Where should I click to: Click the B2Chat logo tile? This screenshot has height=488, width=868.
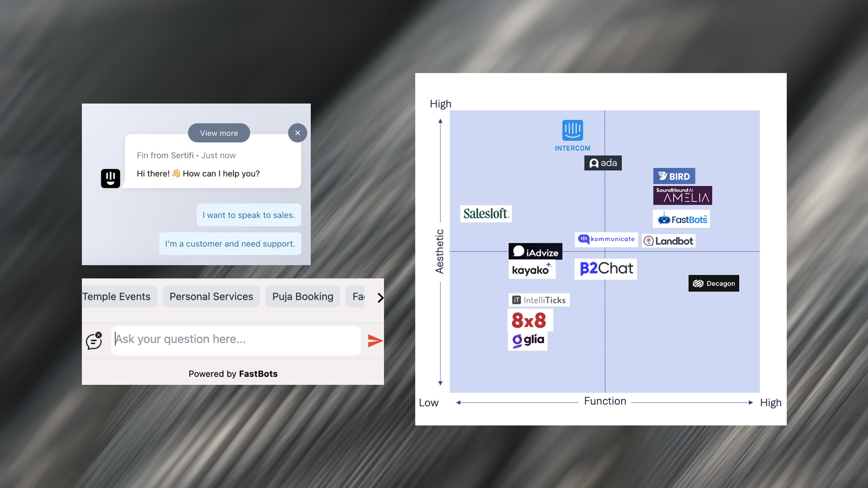click(605, 269)
